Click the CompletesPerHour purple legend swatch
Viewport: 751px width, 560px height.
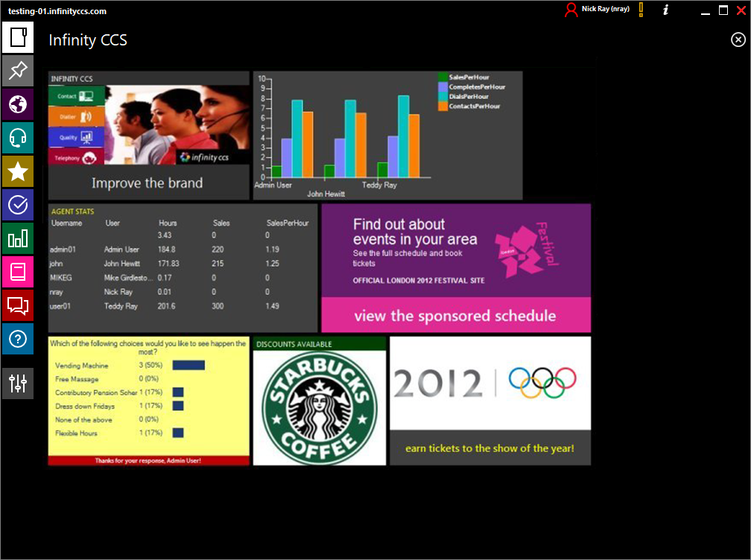point(443,86)
